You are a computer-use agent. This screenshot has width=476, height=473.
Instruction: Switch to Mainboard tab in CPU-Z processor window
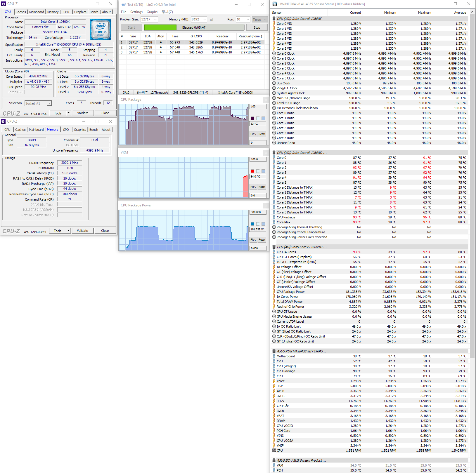coord(37,12)
